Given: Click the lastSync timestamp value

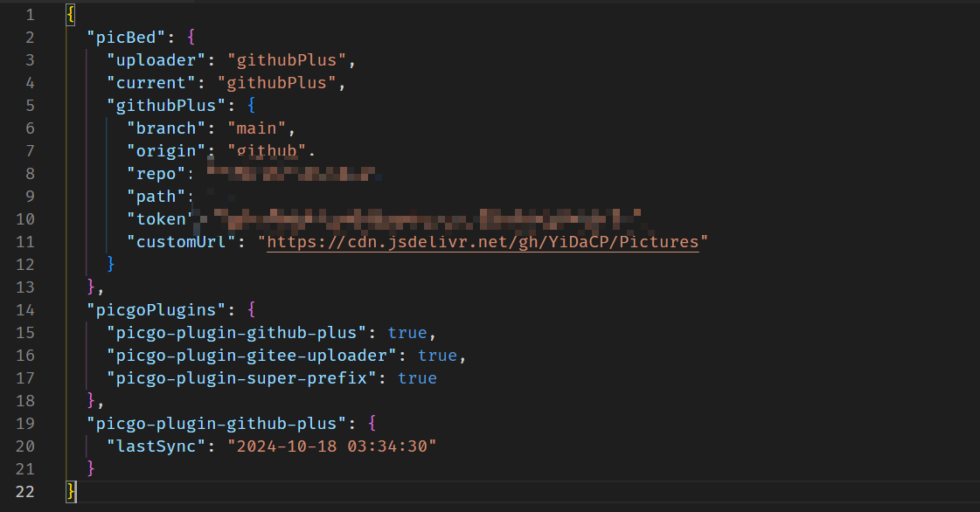Looking at the screenshot, I should click(332, 446).
